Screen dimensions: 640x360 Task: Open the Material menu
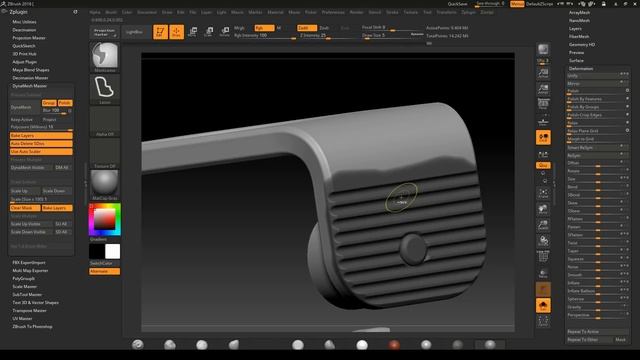(x=275, y=12)
